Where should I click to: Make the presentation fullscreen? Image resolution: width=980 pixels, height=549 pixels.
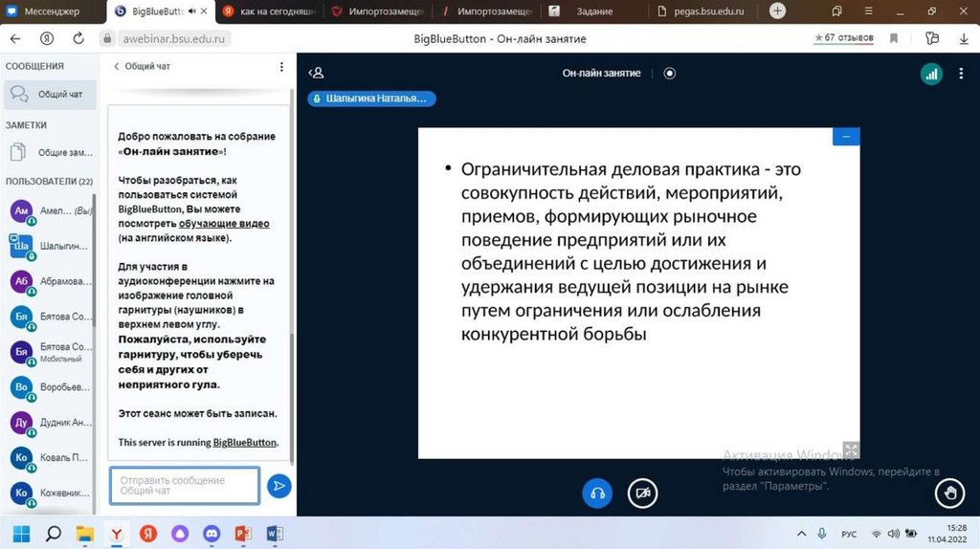(x=851, y=450)
